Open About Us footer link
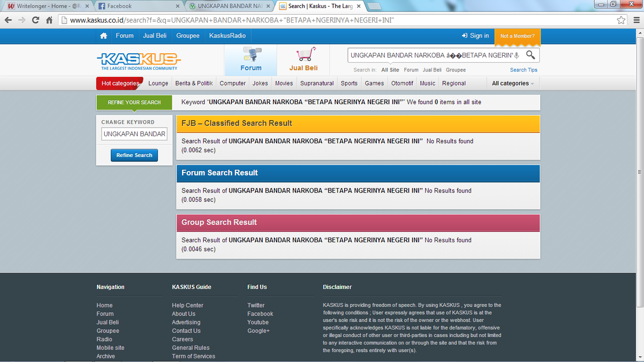Screen dimensions: 644x362 [184, 314]
